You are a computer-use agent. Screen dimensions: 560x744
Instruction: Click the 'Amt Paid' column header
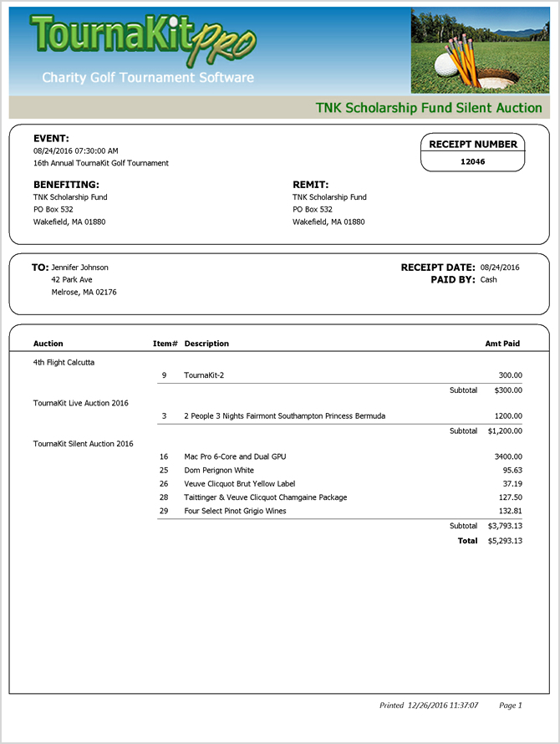pyautogui.click(x=502, y=344)
